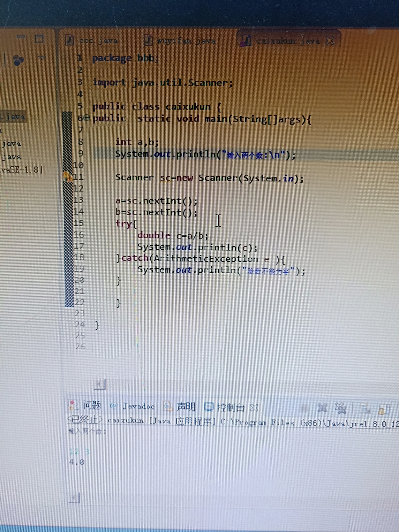
Task: Close the 控制台 console view tab
Action: pos(254,408)
